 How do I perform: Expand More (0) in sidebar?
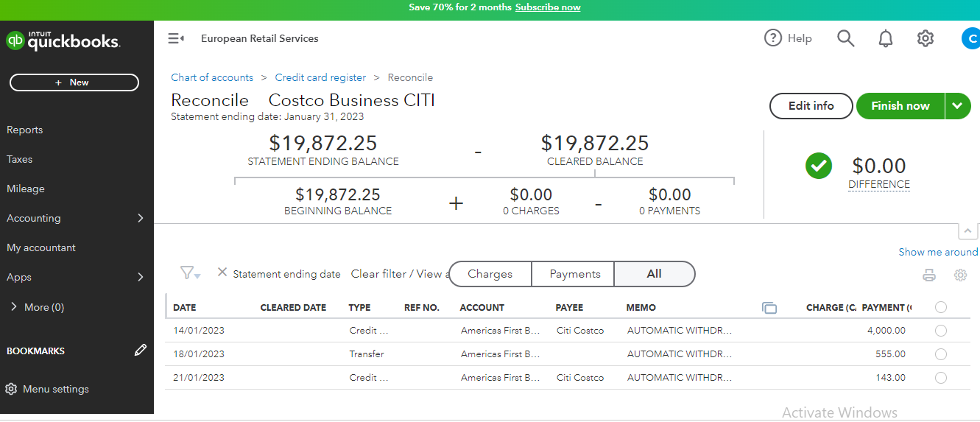click(37, 307)
